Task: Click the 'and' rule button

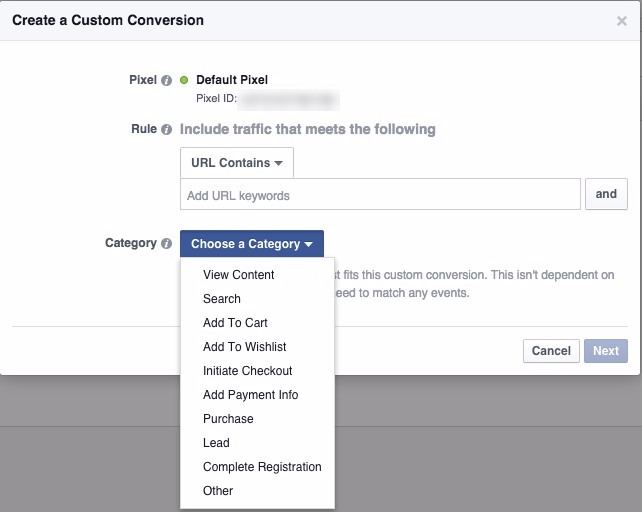Action: click(x=606, y=194)
